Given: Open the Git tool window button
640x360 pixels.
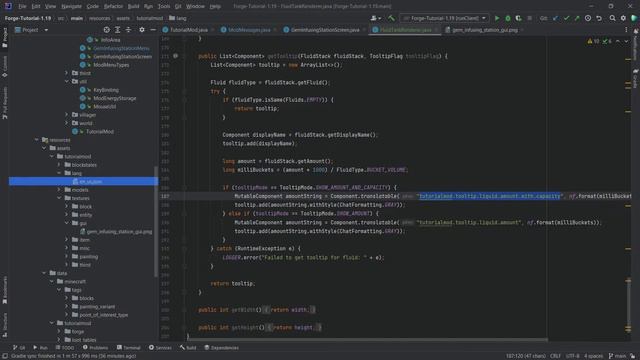Looking at the screenshot, I should pos(19,348).
